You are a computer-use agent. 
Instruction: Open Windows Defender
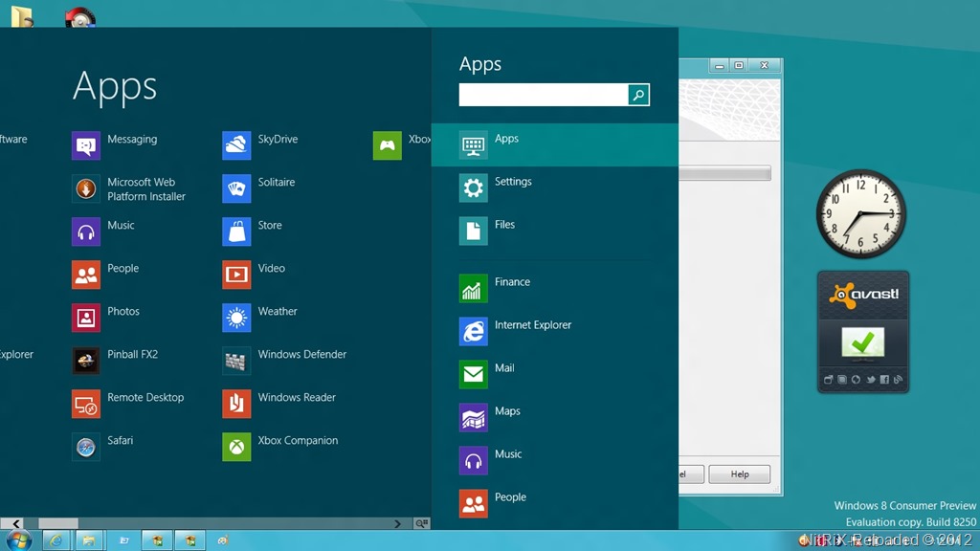pyautogui.click(x=236, y=361)
